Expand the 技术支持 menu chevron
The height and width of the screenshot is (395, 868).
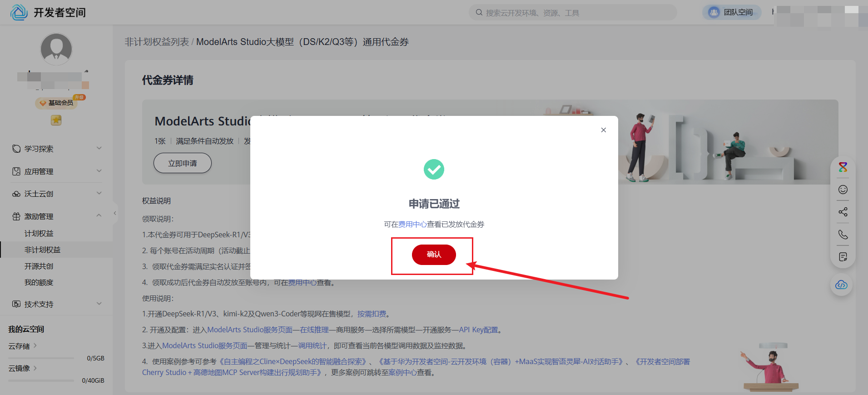coord(99,304)
